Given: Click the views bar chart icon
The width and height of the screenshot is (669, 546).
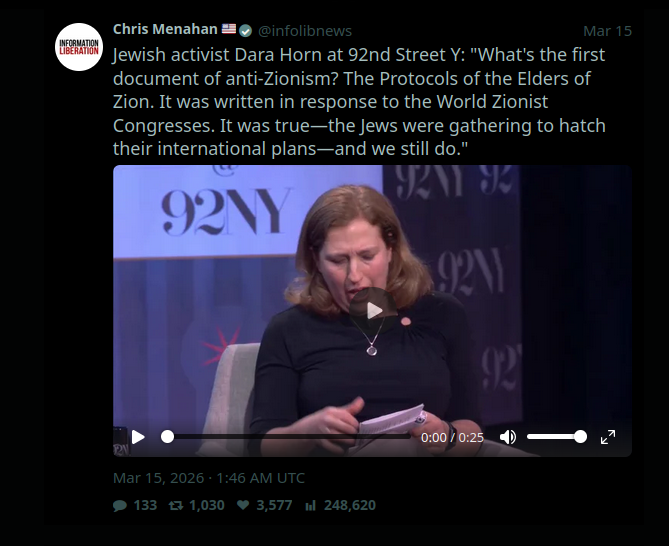Looking at the screenshot, I should 310,505.
